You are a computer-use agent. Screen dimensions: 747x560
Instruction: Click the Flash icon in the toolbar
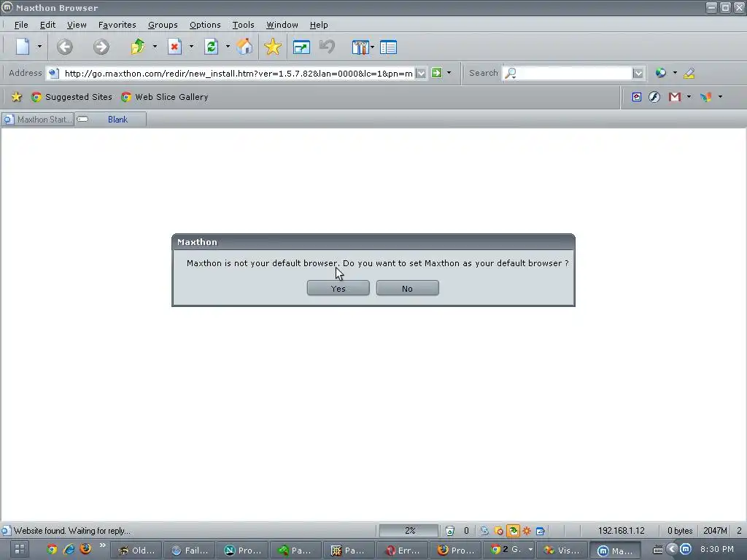[654, 97]
